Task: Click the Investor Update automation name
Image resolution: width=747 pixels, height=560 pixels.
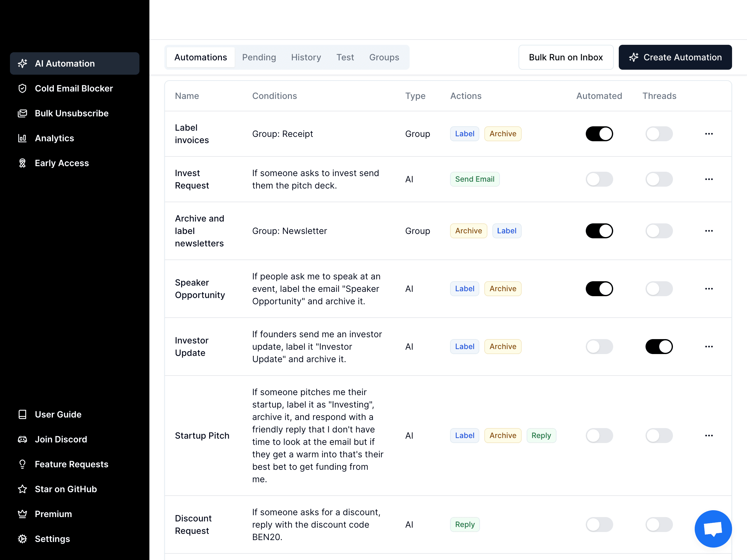Action: pos(191,347)
